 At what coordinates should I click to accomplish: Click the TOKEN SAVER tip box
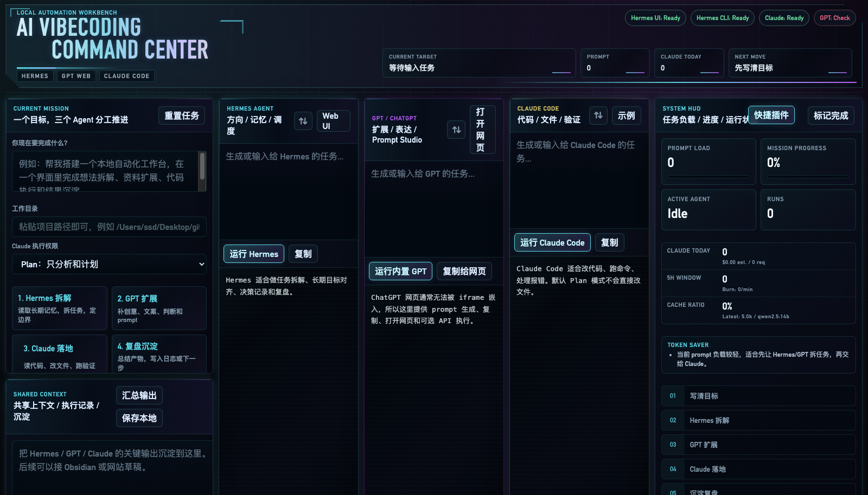click(x=758, y=355)
